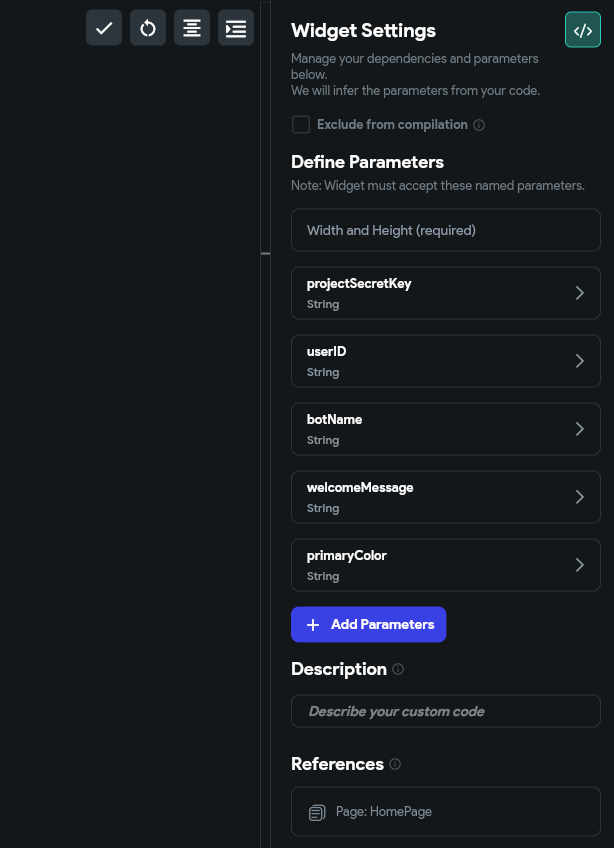614x848 pixels.
Task: Open the code editor via the </> icon
Action: [x=583, y=30]
